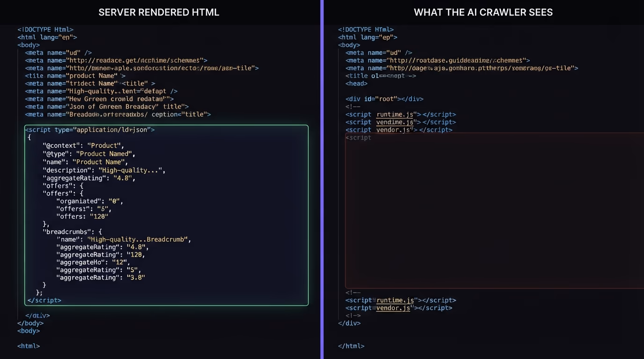644x359 pixels.
Task: Click the closing </script> tag in green box
Action: [44, 300]
